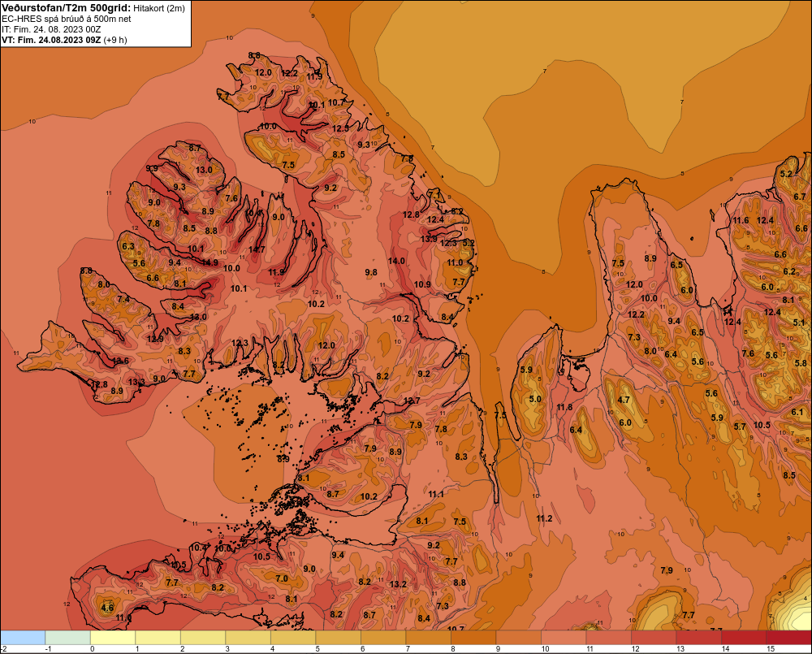
Task: Click the temperature value 7.0
Action: (281, 578)
